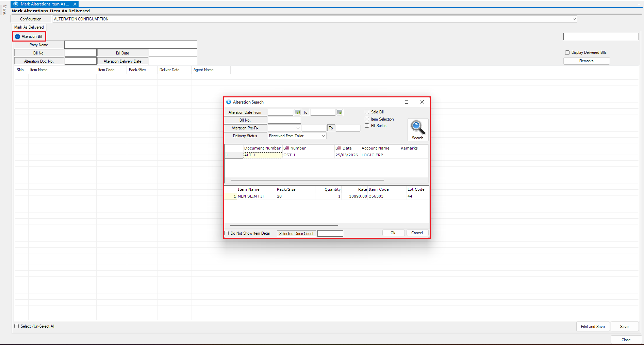Image resolution: width=644 pixels, height=345 pixels.
Task: Click the Alteration Search dialog logo icon
Action: [229, 102]
